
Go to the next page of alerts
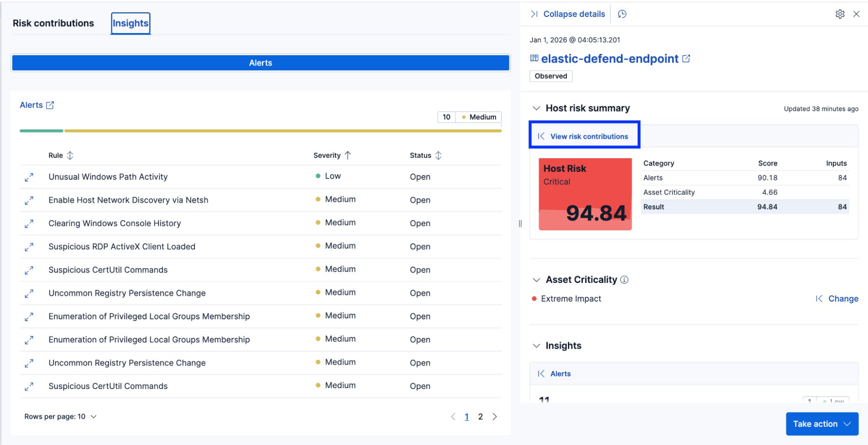[495, 417]
